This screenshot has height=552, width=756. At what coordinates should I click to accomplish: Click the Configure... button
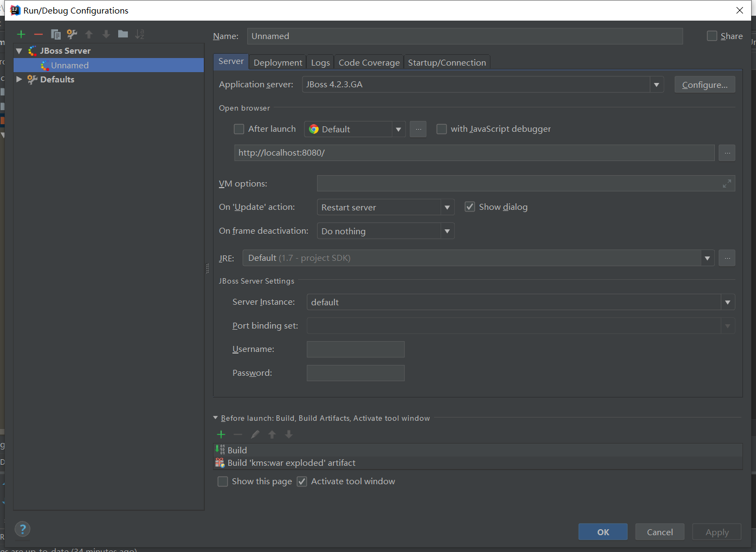705,85
